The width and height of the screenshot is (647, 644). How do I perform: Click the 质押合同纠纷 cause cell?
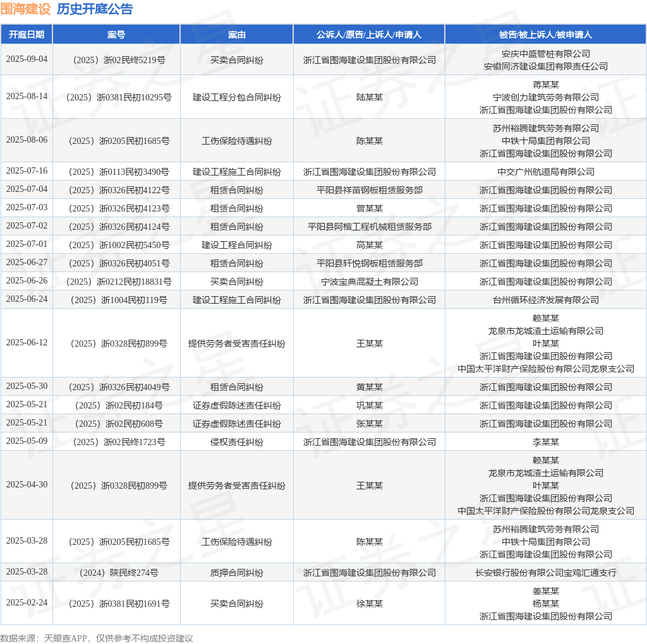[x=236, y=573]
